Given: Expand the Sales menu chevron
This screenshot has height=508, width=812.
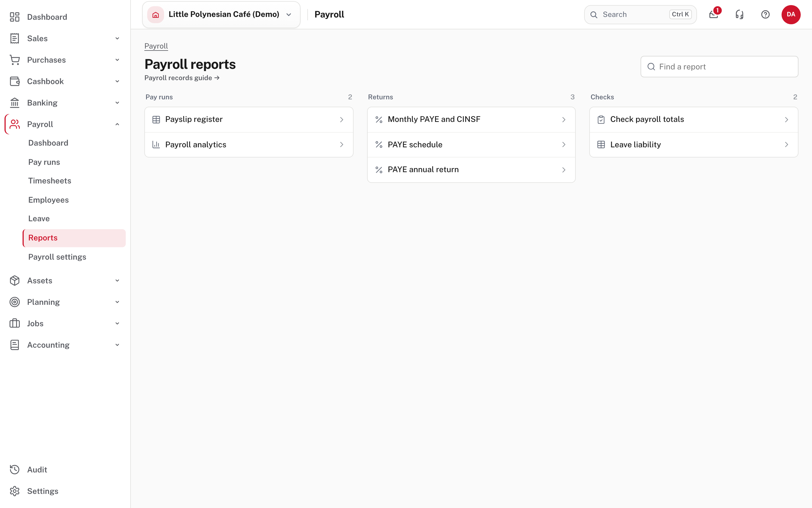Looking at the screenshot, I should click(117, 38).
